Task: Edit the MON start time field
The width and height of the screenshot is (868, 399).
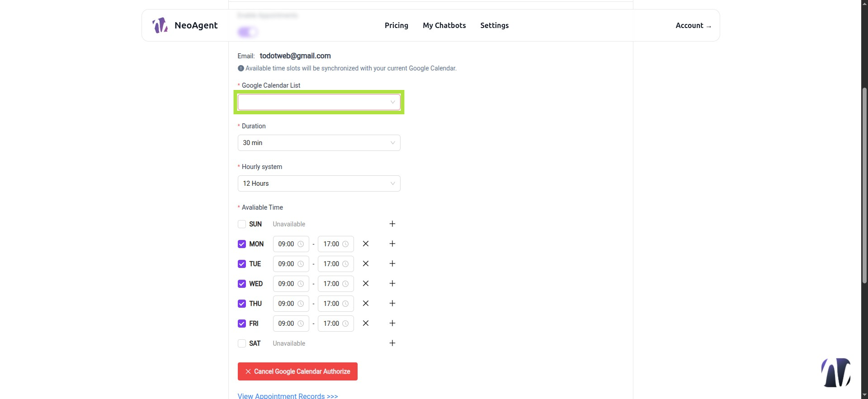Action: (x=291, y=244)
